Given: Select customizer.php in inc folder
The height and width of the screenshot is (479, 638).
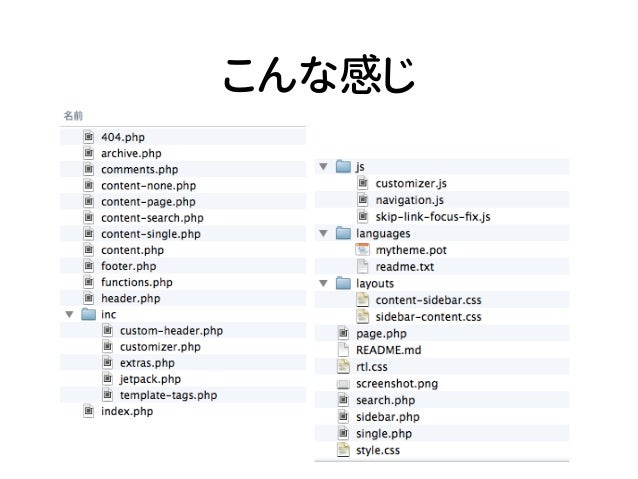Looking at the screenshot, I should point(160,347).
